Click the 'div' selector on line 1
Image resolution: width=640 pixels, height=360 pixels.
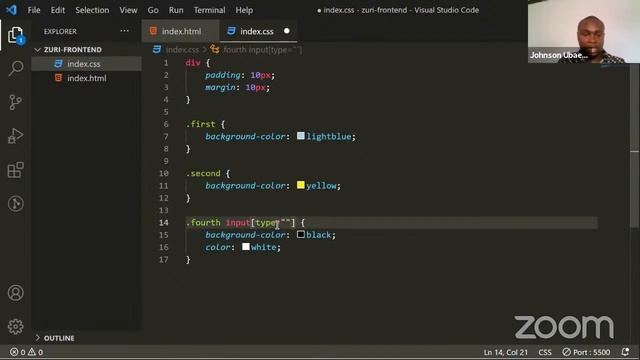[193, 63]
